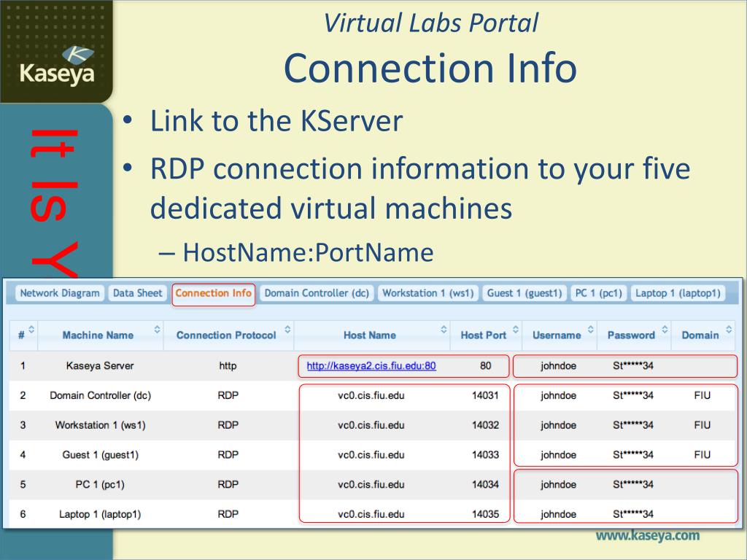Open the http://kaseya2.cis.fiu.edu:80 link

(x=371, y=366)
